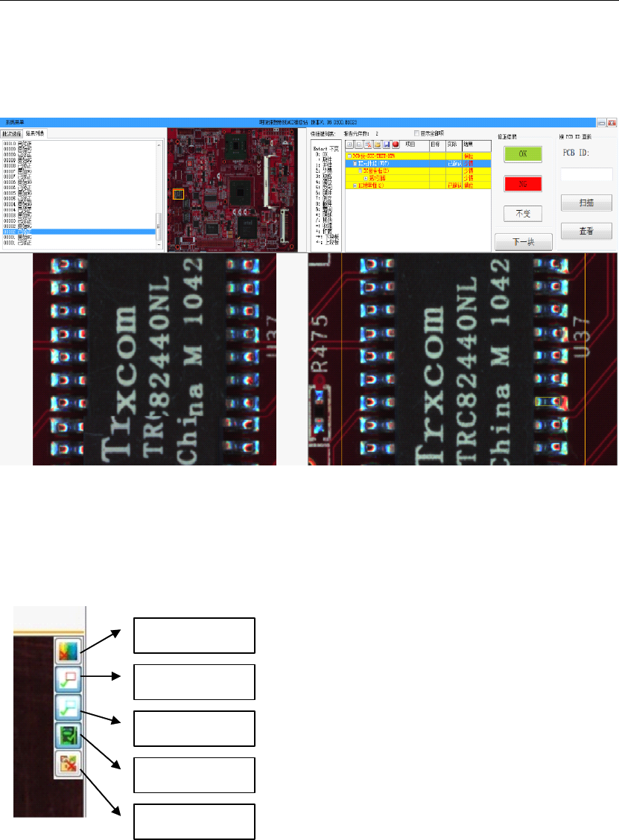Image resolution: width=619 pixels, height=840 pixels.
Task: Close the inspection window
Action: (612, 123)
